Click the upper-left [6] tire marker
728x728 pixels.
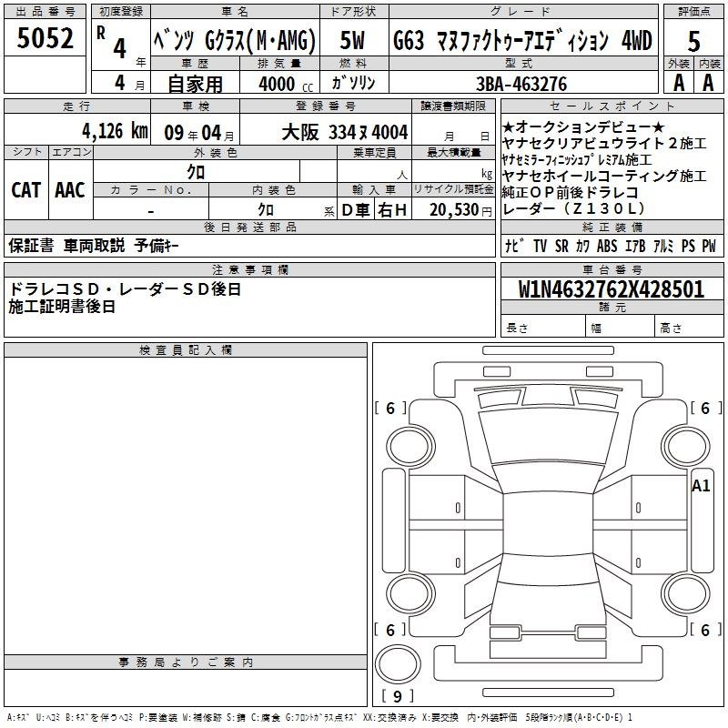390,409
